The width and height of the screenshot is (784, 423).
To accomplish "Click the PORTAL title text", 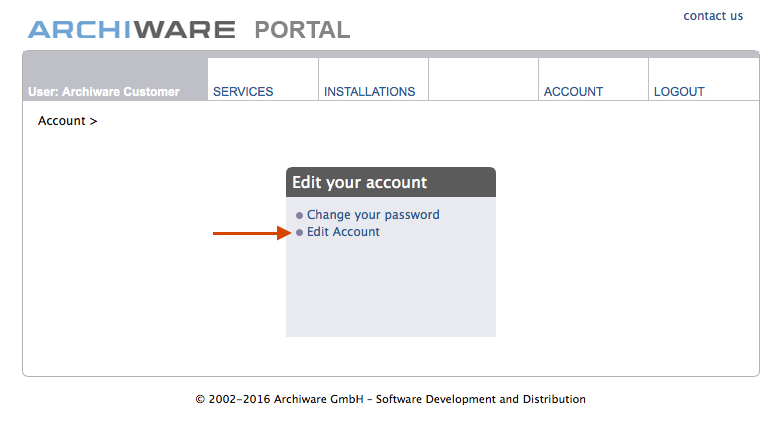I will point(302,30).
